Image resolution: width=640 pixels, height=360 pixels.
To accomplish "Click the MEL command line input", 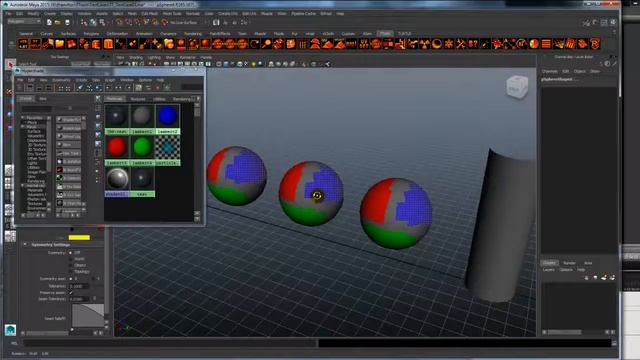I will click(x=170, y=343).
